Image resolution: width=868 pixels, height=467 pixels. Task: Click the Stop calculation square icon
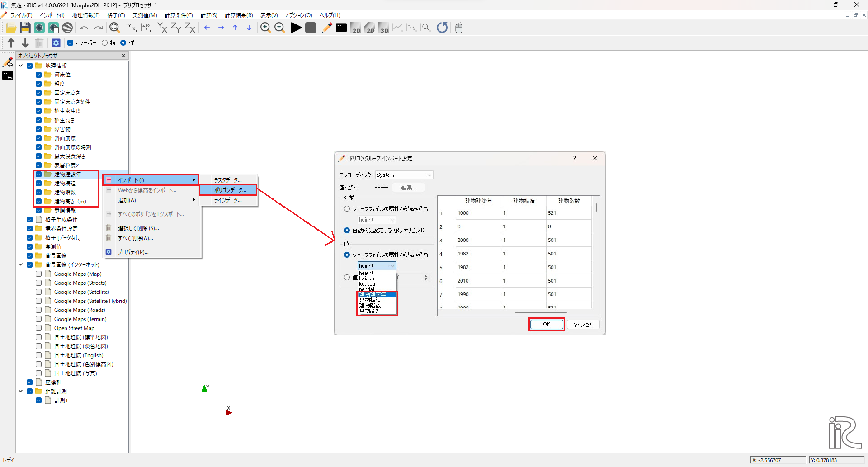(x=311, y=28)
